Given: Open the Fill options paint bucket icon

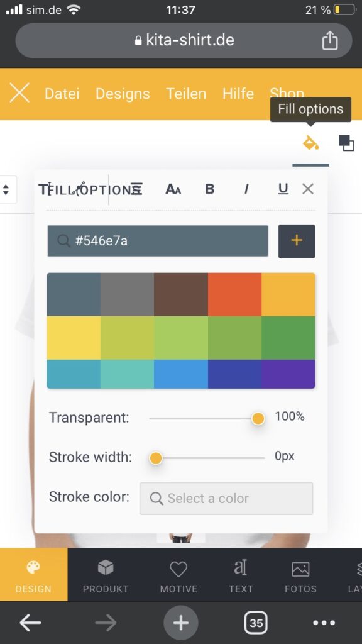Looking at the screenshot, I should (310, 143).
